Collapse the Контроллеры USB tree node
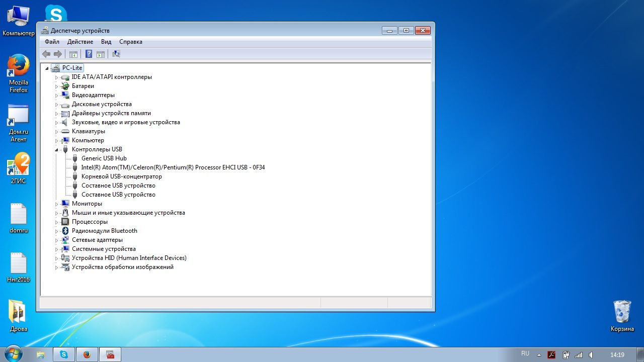Viewport: 644px width, 362px height. 57,150
